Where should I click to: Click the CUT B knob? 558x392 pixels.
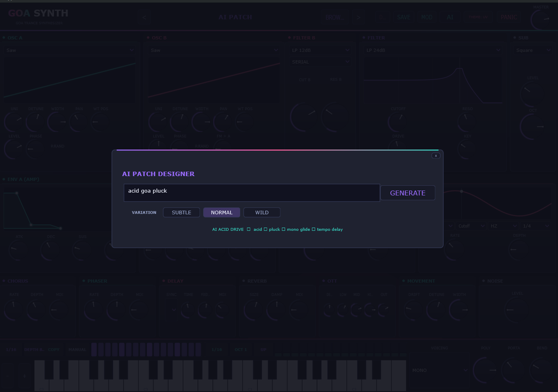(x=304, y=117)
